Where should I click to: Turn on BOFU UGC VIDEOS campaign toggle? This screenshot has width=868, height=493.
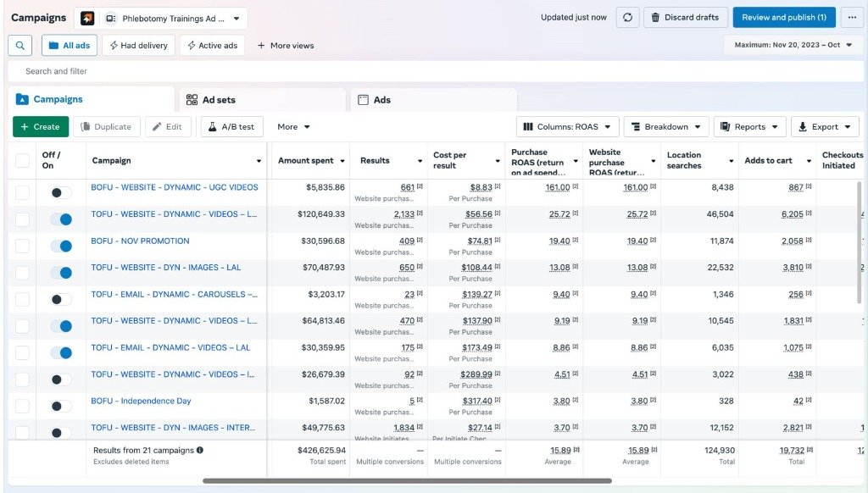point(61,192)
